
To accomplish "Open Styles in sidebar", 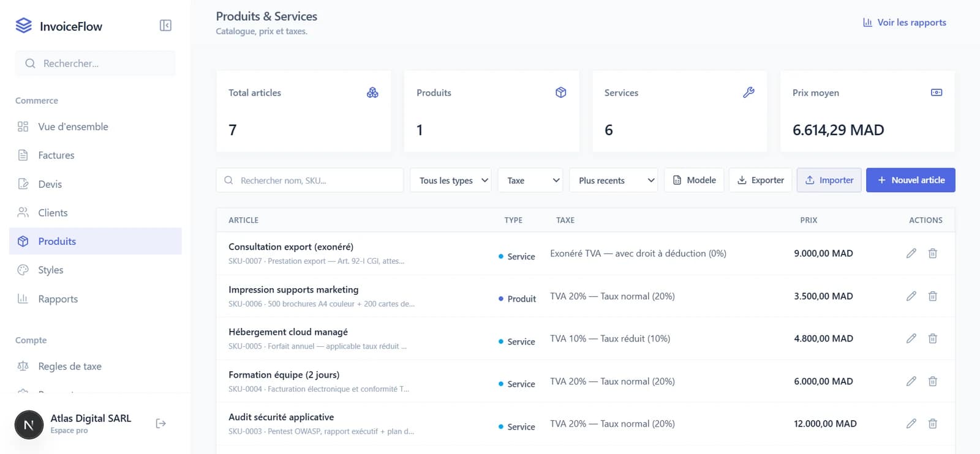I will point(96,270).
